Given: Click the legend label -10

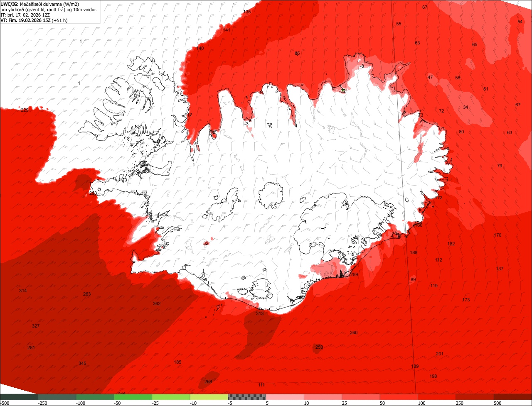Looking at the screenshot, I should coord(194,403).
